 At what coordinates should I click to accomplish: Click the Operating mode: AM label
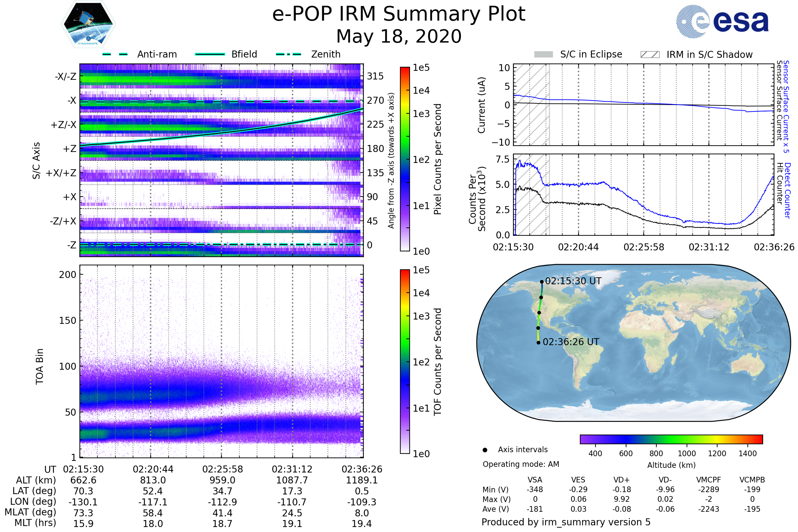[521, 464]
